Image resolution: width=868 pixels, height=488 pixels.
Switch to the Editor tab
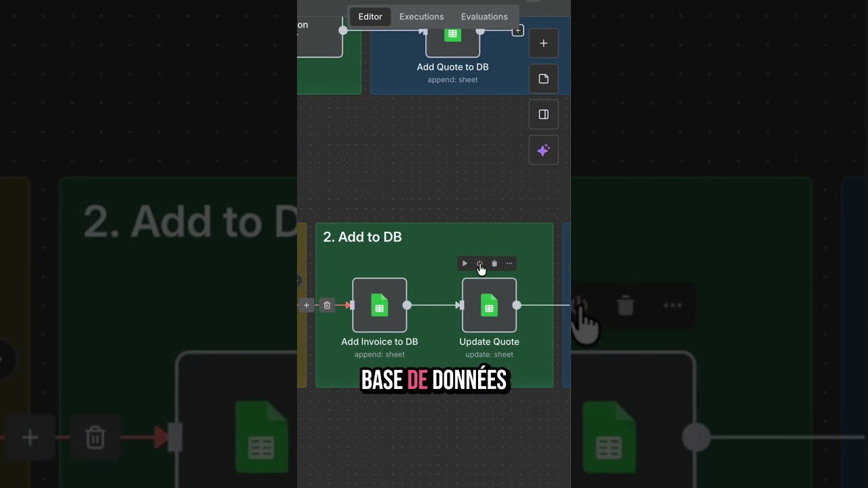pyautogui.click(x=370, y=16)
